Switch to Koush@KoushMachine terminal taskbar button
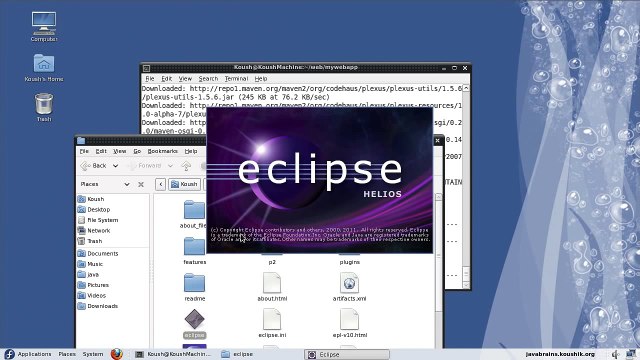Image resolution: width=640 pixels, height=360 pixels. click(x=174, y=354)
